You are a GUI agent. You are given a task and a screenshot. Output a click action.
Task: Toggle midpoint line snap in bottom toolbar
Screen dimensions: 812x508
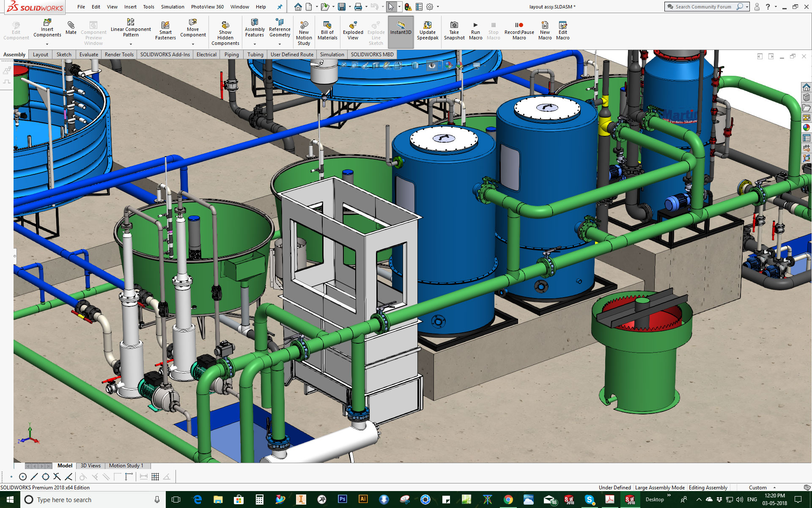[34, 477]
